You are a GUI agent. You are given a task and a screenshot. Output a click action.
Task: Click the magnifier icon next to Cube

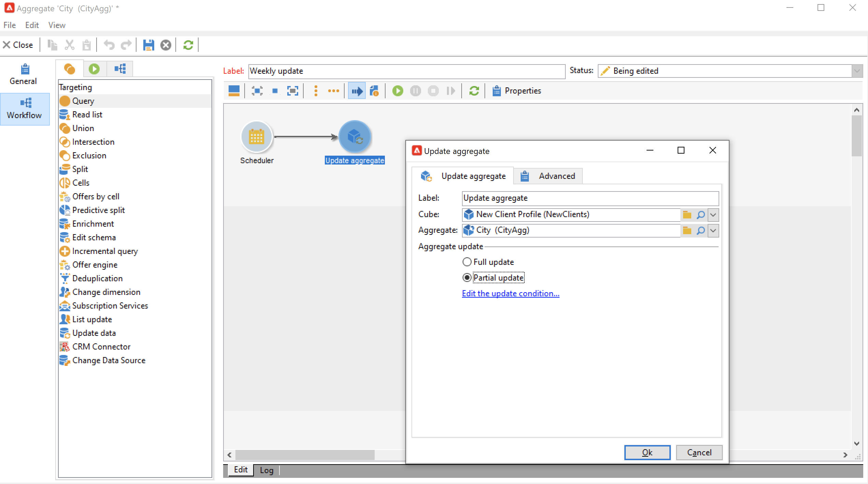pos(700,215)
